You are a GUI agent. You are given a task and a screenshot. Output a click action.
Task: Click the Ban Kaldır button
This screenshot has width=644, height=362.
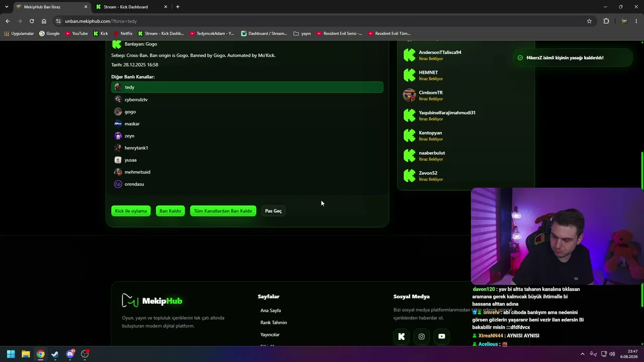(x=170, y=211)
